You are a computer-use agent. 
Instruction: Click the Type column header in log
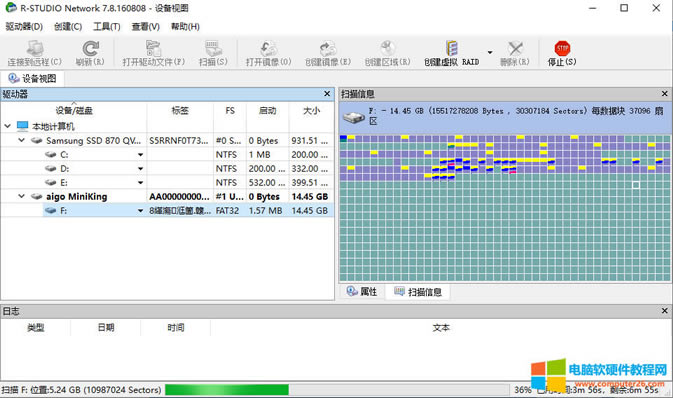[x=36, y=328]
